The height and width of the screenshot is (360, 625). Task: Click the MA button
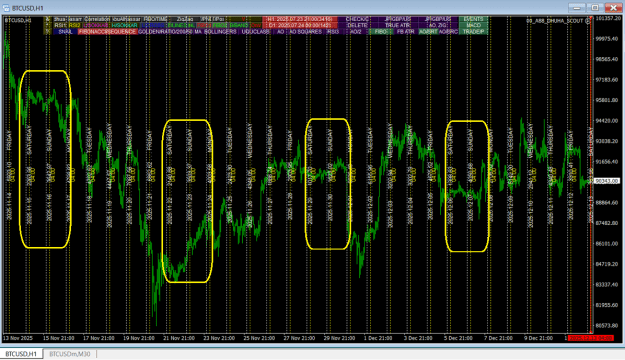197,31
